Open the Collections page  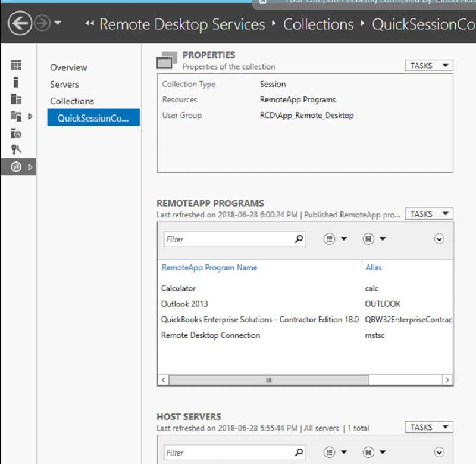(x=72, y=101)
